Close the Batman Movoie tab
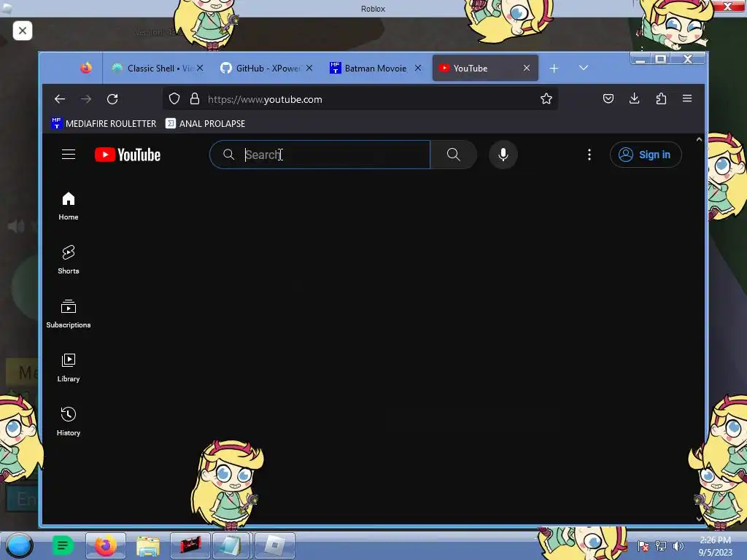The width and height of the screenshot is (747, 560). 418,68
